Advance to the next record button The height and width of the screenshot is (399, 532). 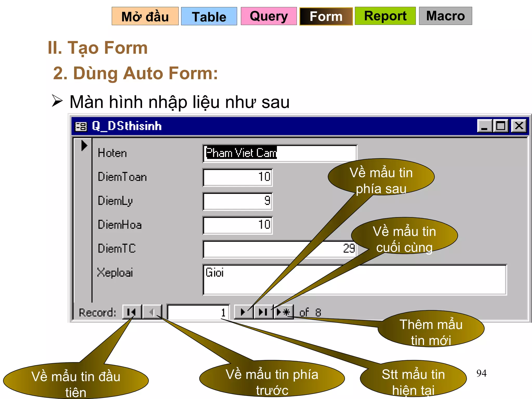coord(243,312)
